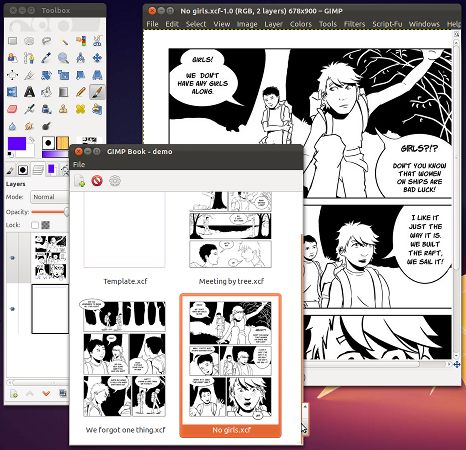Select the Select by Color tool

coord(80,41)
